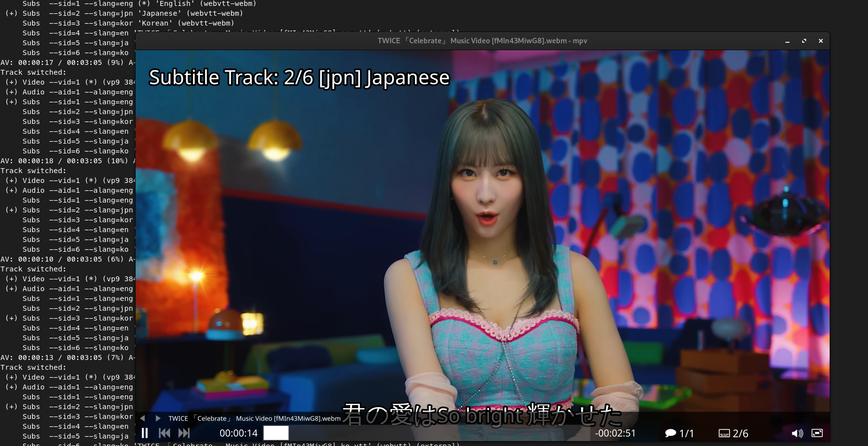
Task: Mute audio using the speaker icon
Action: point(797,433)
